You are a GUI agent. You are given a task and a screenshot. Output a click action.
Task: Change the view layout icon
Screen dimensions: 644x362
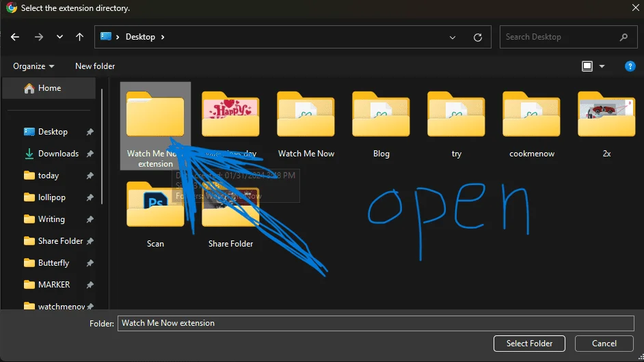[x=587, y=66]
